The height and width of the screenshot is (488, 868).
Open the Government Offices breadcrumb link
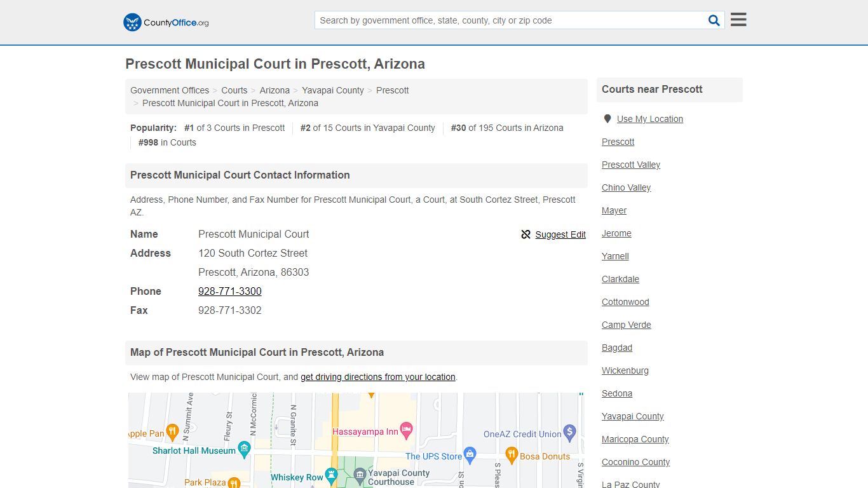pos(170,90)
